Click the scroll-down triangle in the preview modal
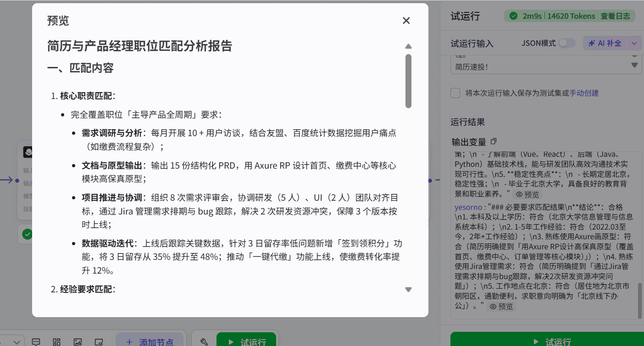The height and width of the screenshot is (346, 644). click(408, 289)
